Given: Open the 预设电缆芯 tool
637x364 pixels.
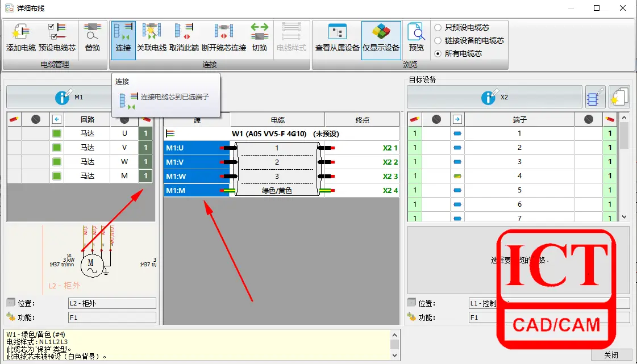Looking at the screenshot, I should [x=57, y=37].
